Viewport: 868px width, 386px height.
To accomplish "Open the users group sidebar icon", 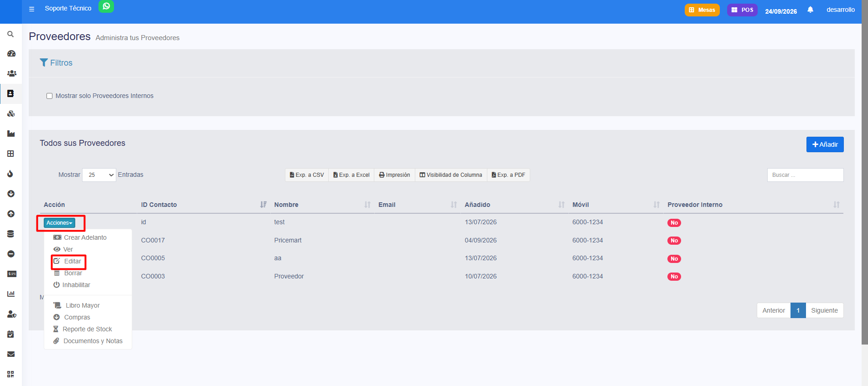I will [x=11, y=73].
